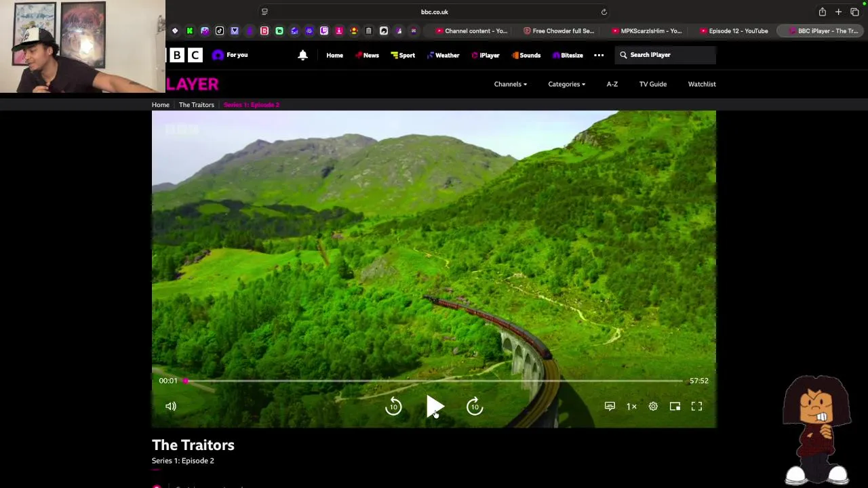Image resolution: width=868 pixels, height=488 pixels.
Task: Open the first white diamond pinned tab
Action: pyautogui.click(x=175, y=30)
